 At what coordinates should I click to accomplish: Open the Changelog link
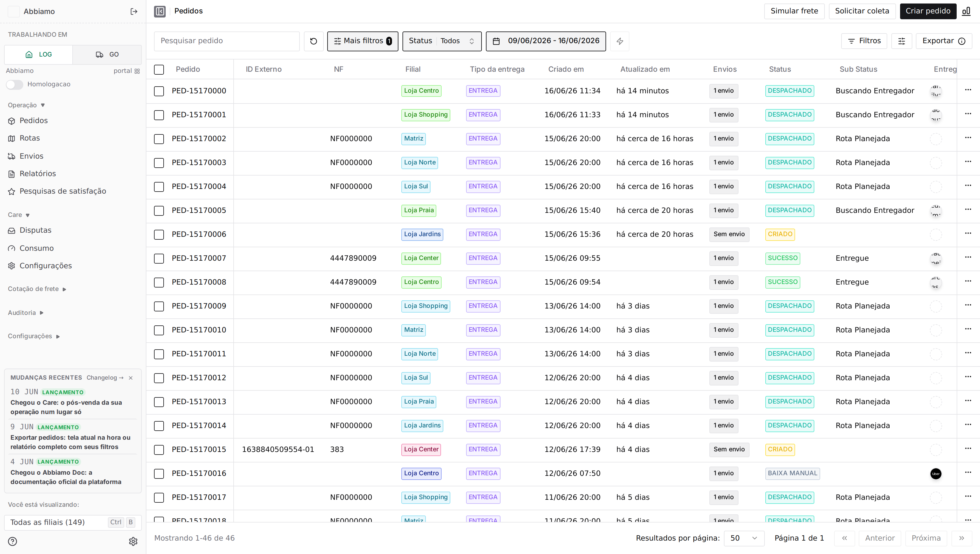pos(105,378)
